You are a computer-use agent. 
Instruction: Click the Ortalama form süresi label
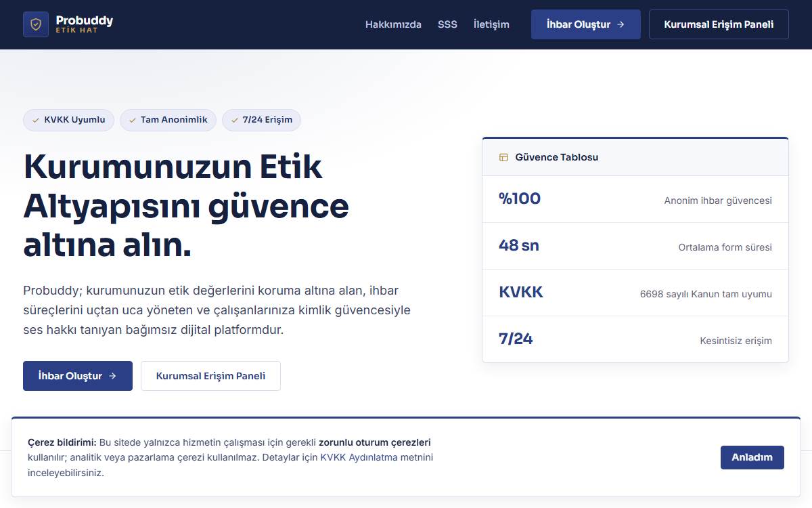pyautogui.click(x=725, y=247)
